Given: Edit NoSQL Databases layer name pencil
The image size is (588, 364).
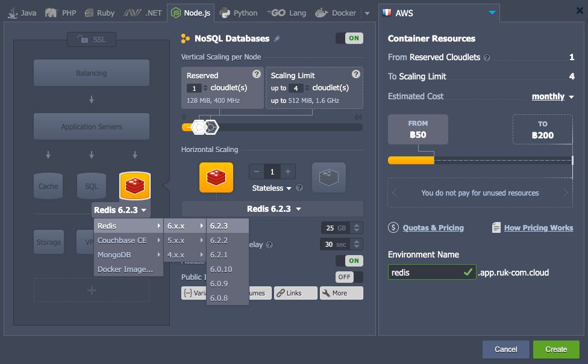Looking at the screenshot, I should point(277,39).
